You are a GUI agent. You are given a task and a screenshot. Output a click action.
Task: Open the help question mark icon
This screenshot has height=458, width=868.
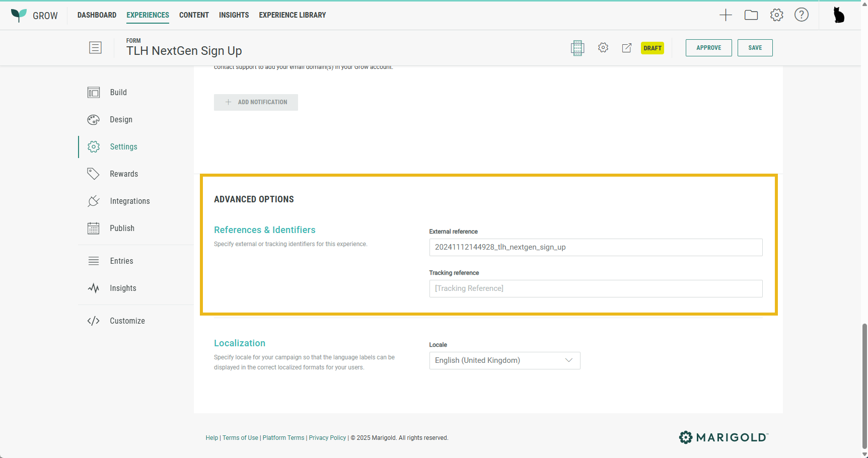click(802, 15)
